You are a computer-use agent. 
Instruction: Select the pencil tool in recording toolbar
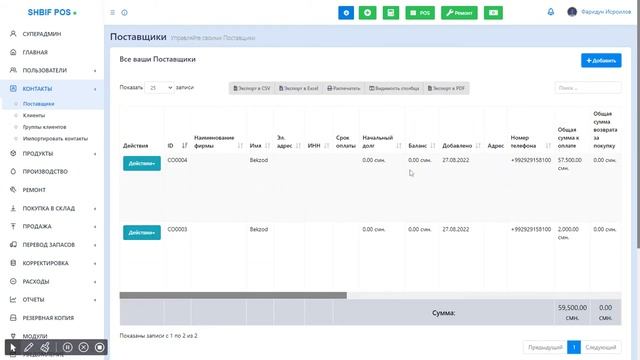point(28,347)
